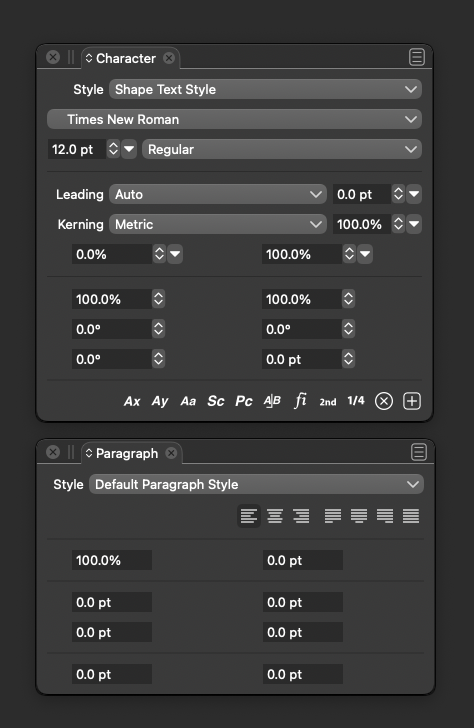
Task: Toggle superscript Ax typography icon
Action: 132,401
